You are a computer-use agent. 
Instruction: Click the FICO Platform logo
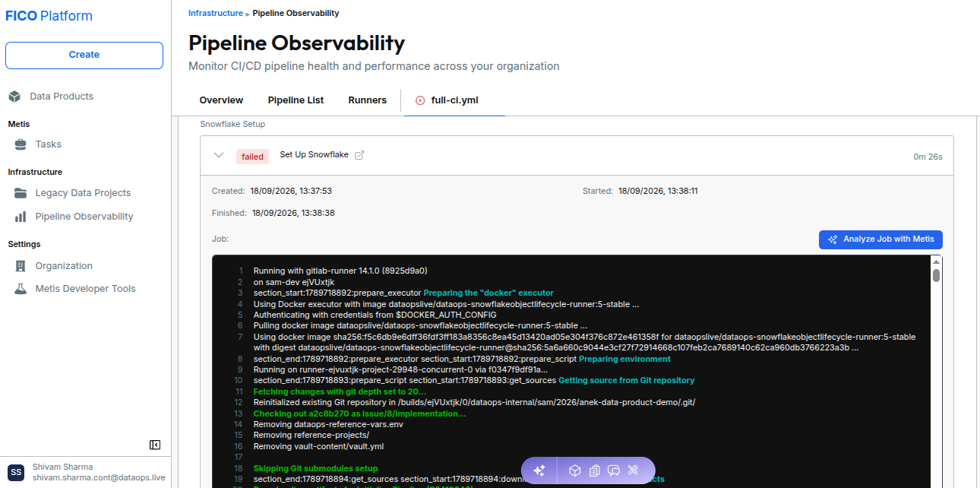click(49, 16)
